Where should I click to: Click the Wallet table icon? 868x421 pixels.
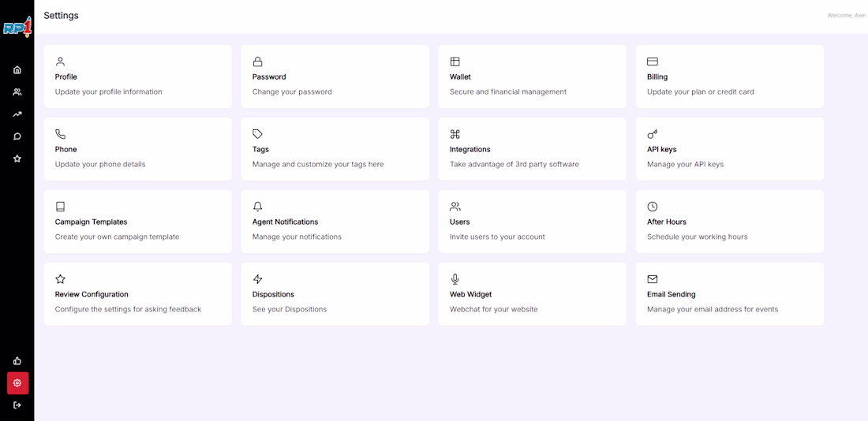click(x=455, y=61)
